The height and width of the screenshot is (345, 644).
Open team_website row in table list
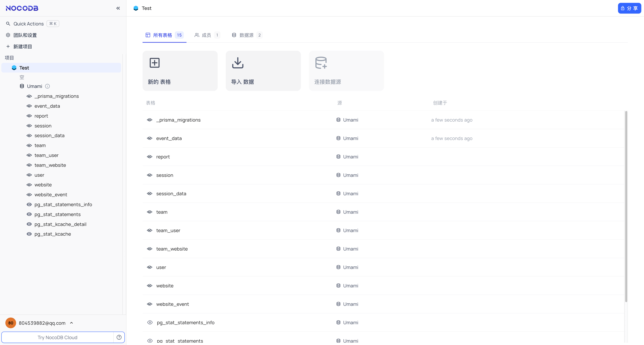click(383, 249)
